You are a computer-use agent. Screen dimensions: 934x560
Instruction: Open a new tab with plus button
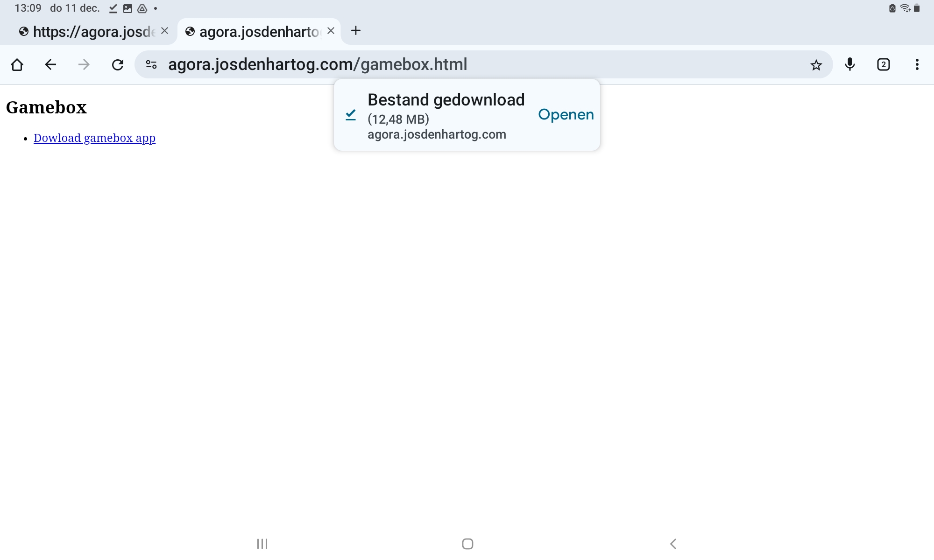coord(356,31)
